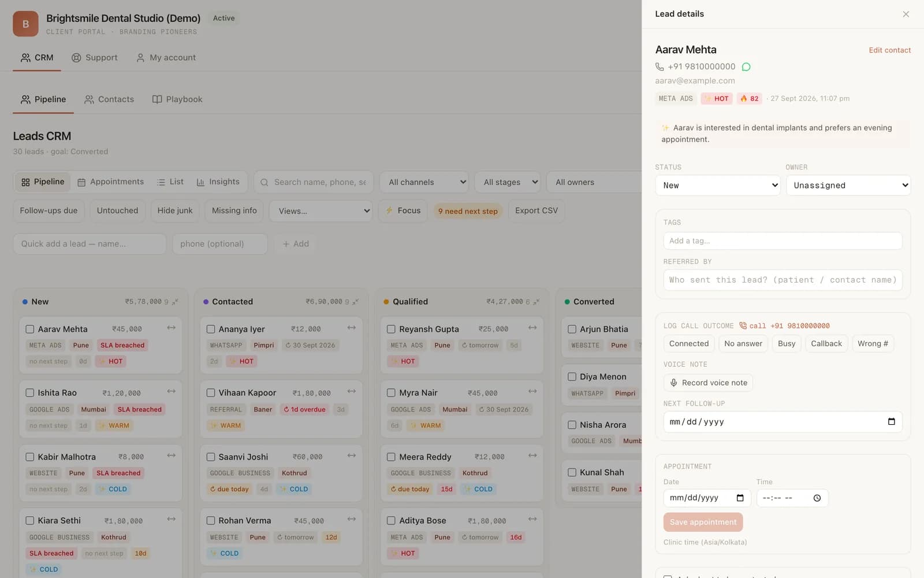924x578 pixels.
Task: Click the move arrows on Aarav Mehta card
Action: click(171, 328)
